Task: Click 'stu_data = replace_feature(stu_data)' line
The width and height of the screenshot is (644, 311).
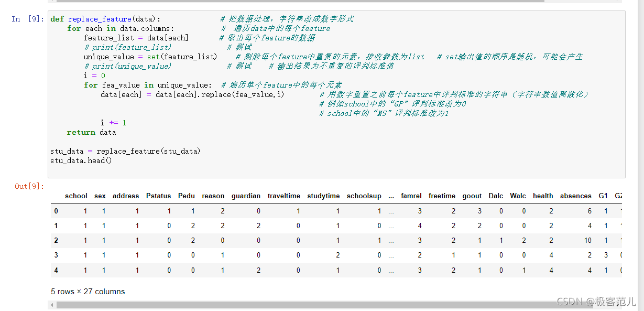Action: [125, 151]
